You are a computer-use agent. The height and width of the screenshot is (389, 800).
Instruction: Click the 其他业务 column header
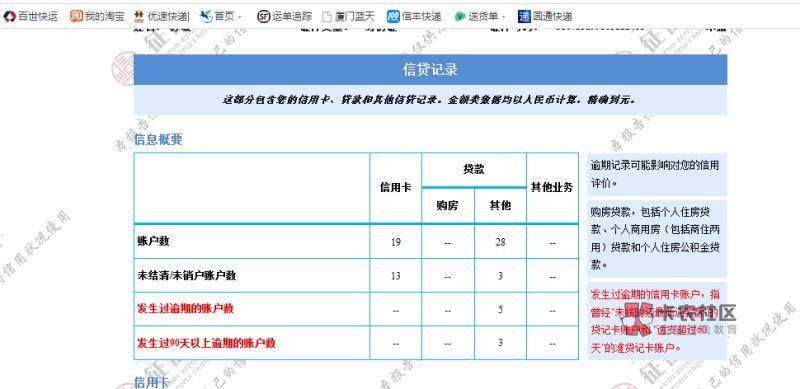(552, 188)
